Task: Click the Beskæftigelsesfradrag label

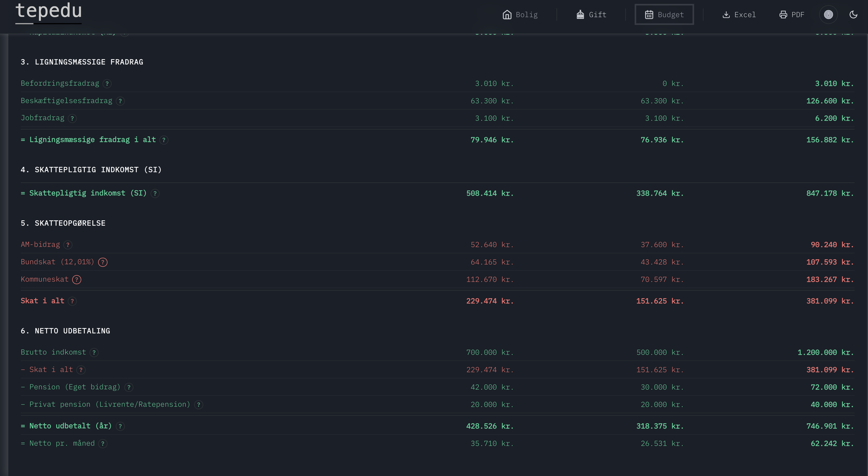Action: 66,101
